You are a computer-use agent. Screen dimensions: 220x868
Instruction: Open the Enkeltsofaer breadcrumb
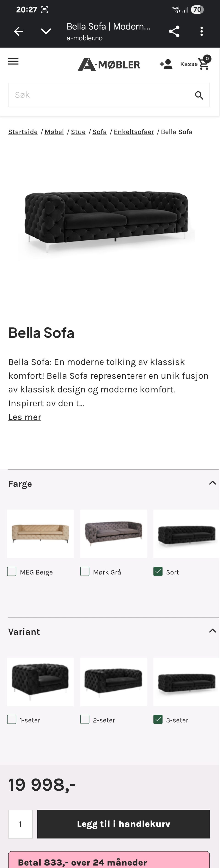tap(134, 132)
